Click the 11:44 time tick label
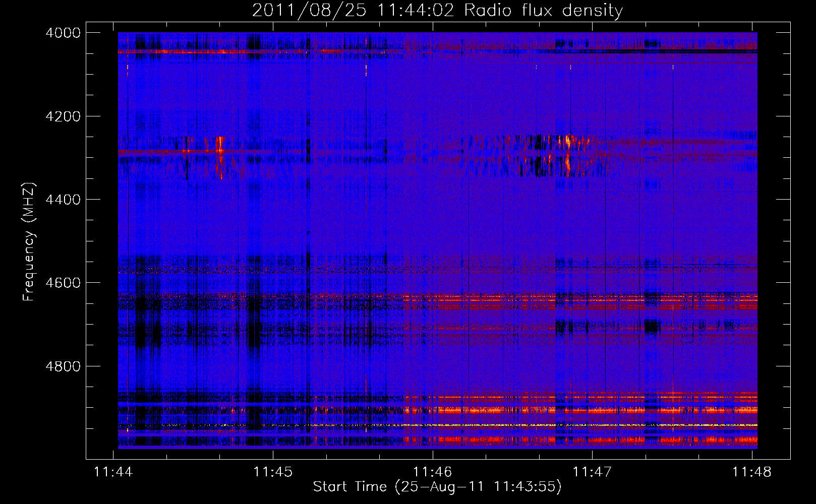This screenshot has width=816, height=504. click(113, 472)
